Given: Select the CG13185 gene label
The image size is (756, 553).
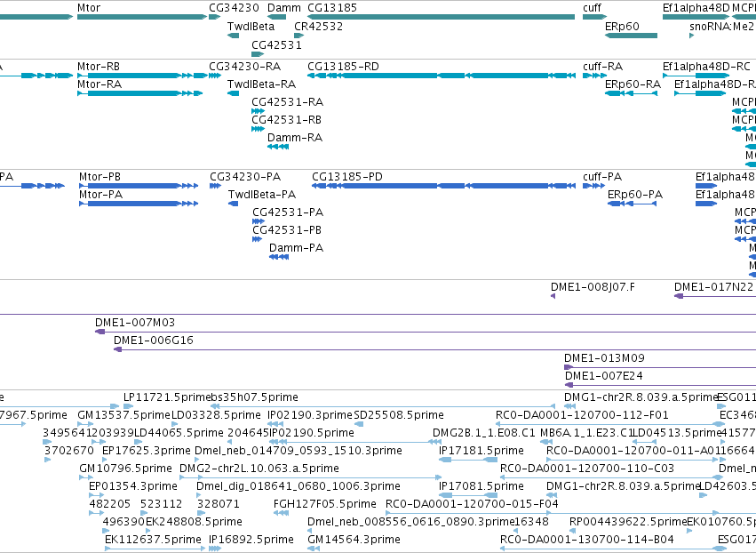Looking at the screenshot, I should tap(332, 8).
